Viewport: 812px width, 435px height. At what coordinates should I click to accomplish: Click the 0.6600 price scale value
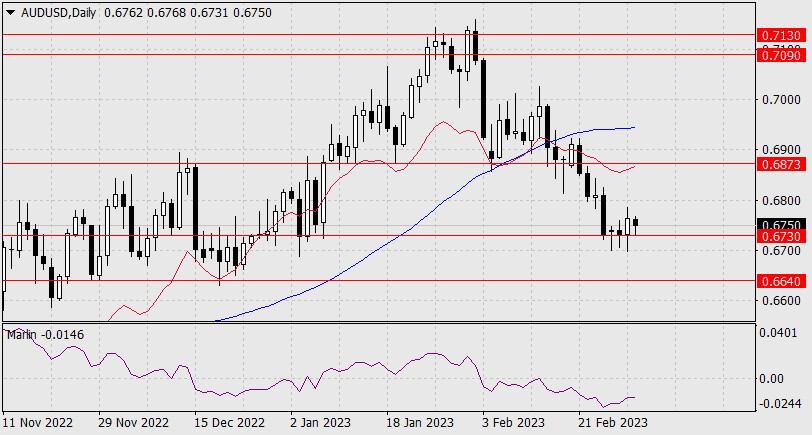(781, 301)
